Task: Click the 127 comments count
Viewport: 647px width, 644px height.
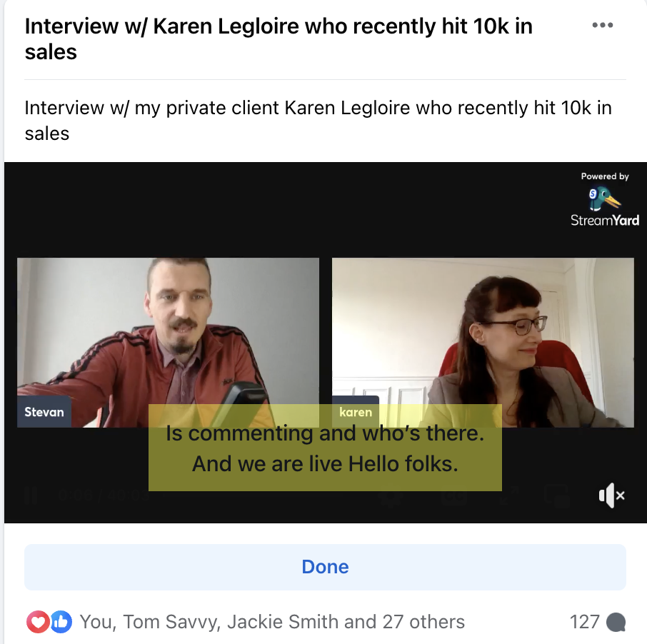Action: [584, 622]
